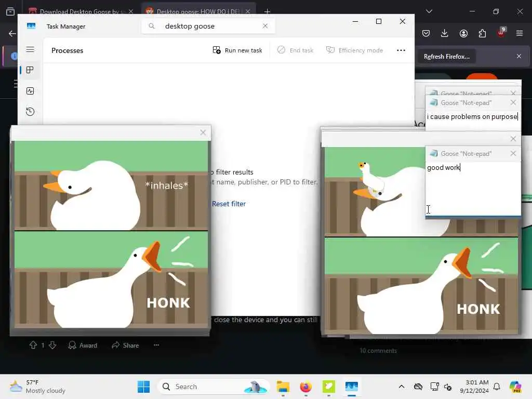Screen dimensions: 532x399
Task: Open Reddit post more options ellipsis
Action: pyautogui.click(x=156, y=345)
